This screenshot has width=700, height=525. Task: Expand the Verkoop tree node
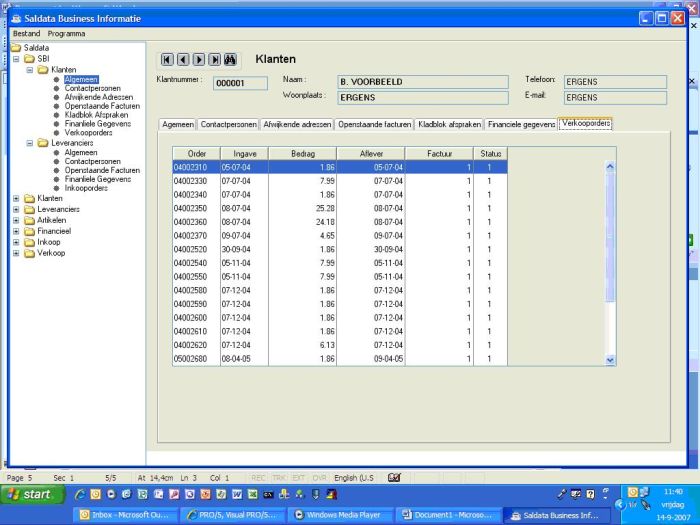coord(17,253)
